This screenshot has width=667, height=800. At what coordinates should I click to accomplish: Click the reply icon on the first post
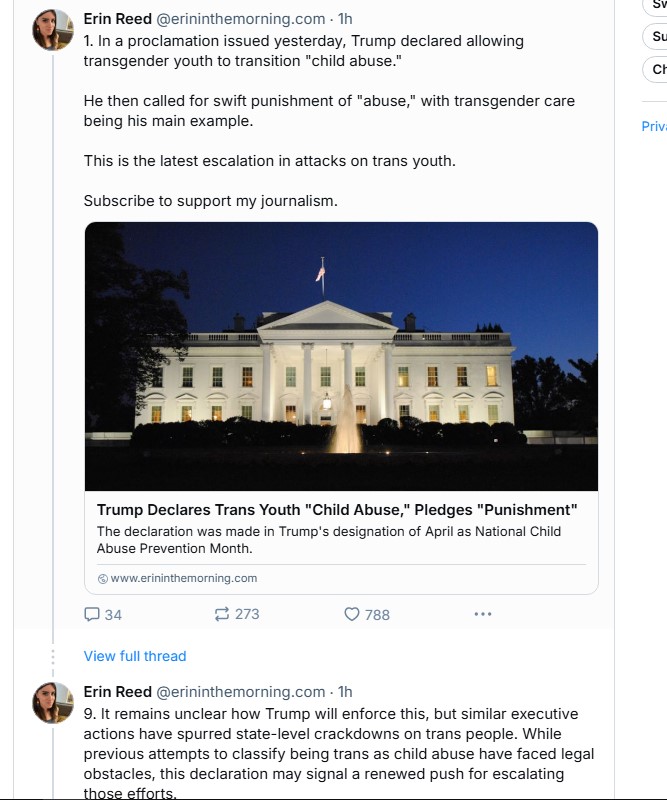pyautogui.click(x=92, y=614)
